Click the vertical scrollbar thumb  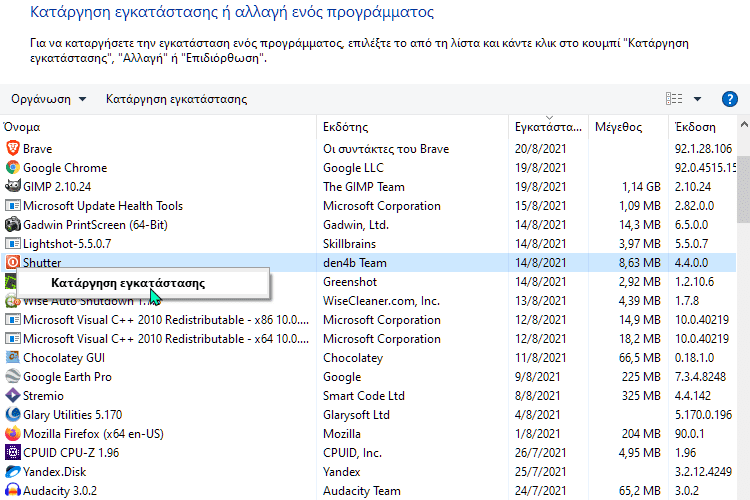pos(744,189)
